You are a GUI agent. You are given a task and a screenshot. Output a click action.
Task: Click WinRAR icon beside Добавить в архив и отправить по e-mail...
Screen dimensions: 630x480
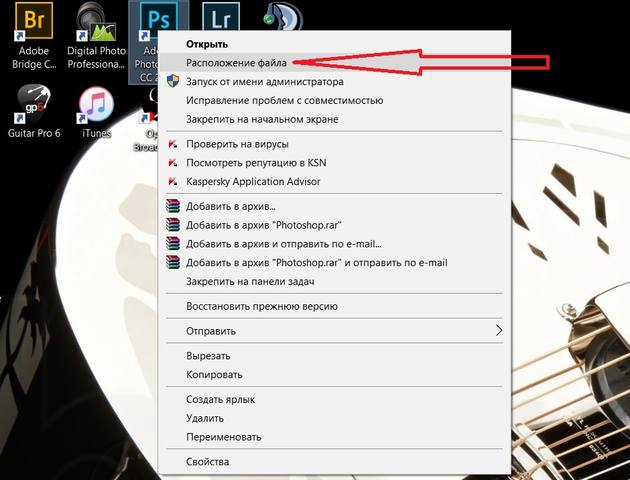(173, 244)
